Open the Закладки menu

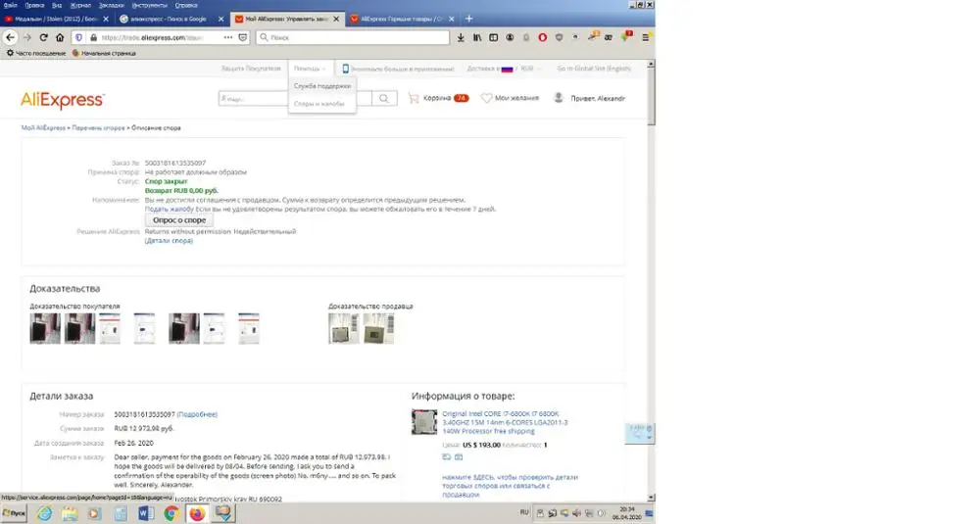click(x=112, y=5)
